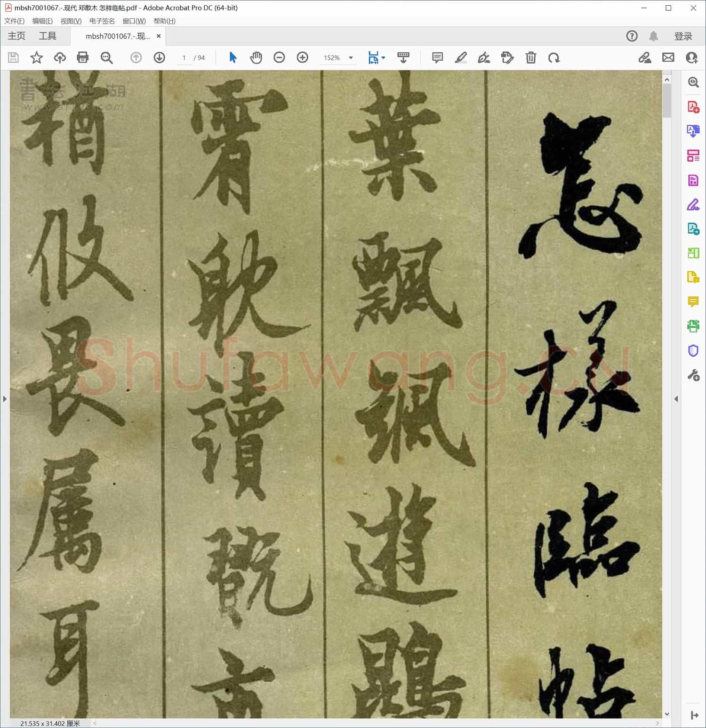Image resolution: width=706 pixels, height=728 pixels.
Task: Open the 文件 menu
Action: tap(14, 21)
